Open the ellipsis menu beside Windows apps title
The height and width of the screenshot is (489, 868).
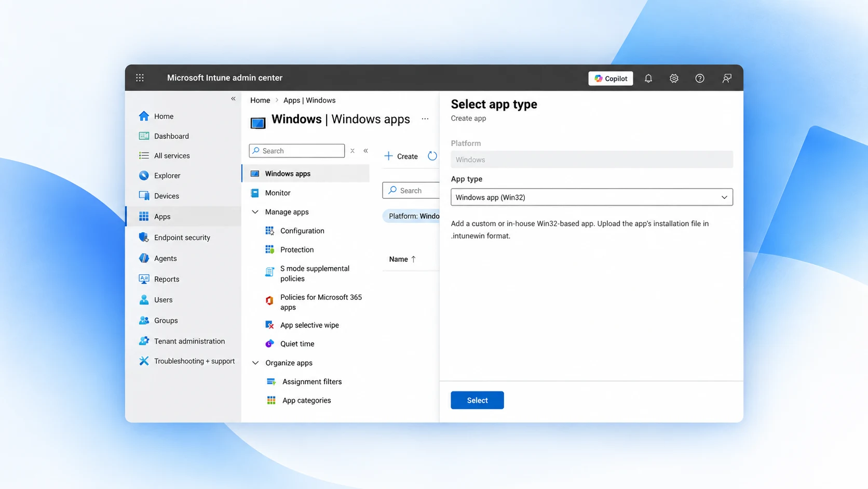pos(425,119)
